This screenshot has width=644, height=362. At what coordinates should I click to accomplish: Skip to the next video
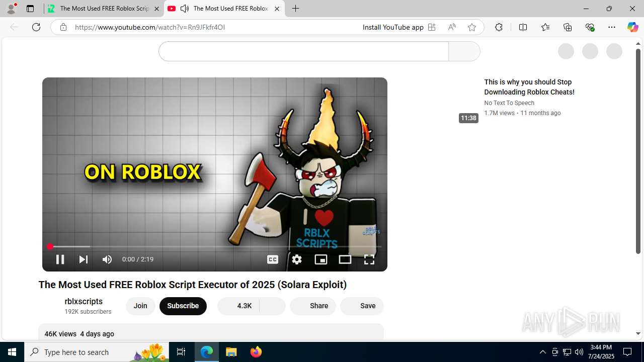point(84,259)
